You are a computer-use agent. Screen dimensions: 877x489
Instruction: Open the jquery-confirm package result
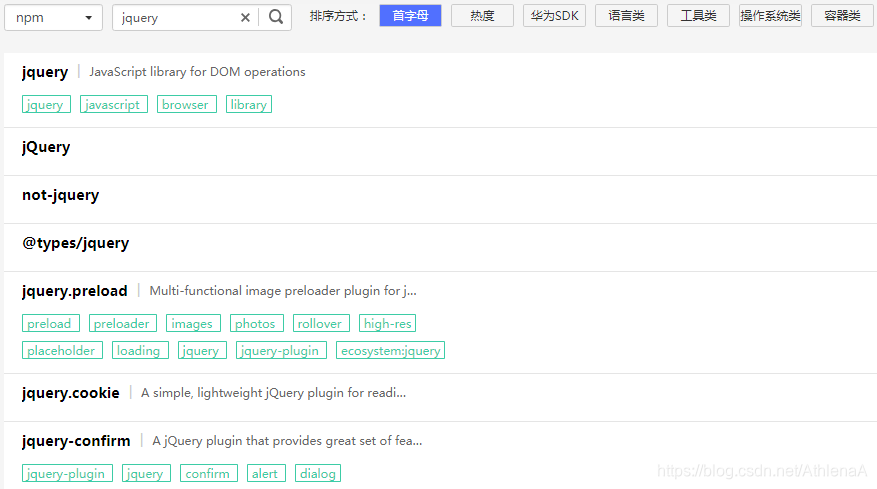click(x=76, y=441)
